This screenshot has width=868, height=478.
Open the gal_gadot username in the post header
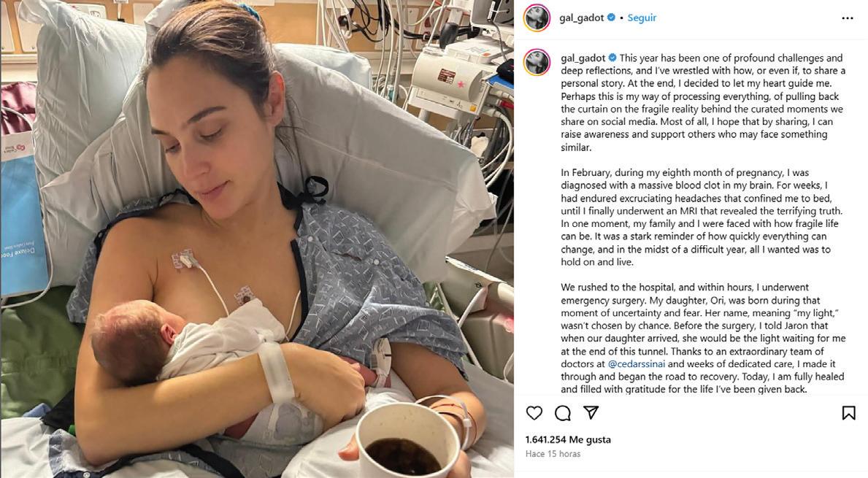pyautogui.click(x=581, y=18)
